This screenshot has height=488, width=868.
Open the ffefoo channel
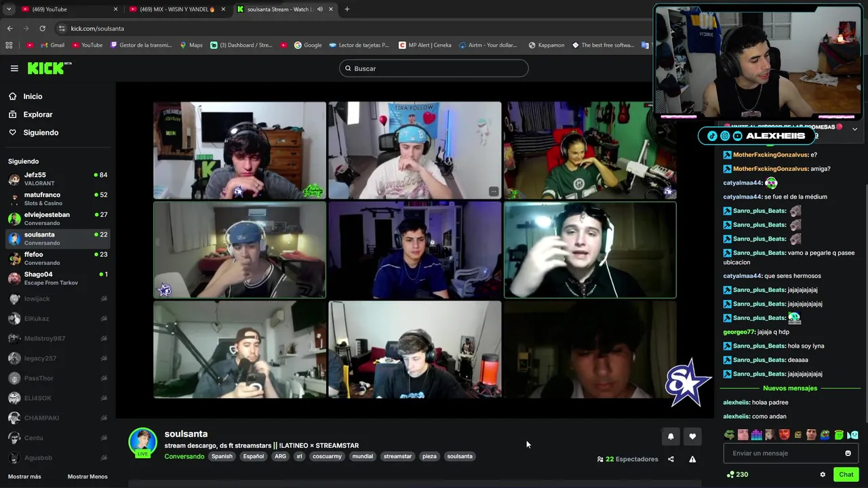[58, 258]
